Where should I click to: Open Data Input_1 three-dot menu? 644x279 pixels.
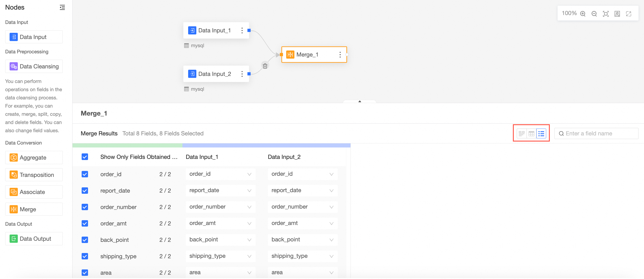click(x=242, y=31)
